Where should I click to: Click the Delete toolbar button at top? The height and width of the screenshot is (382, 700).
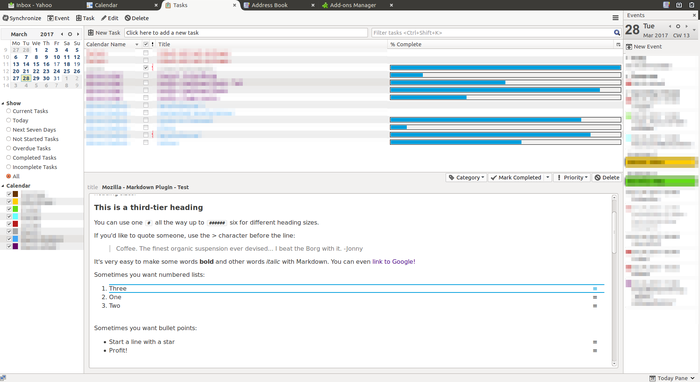[x=137, y=18]
